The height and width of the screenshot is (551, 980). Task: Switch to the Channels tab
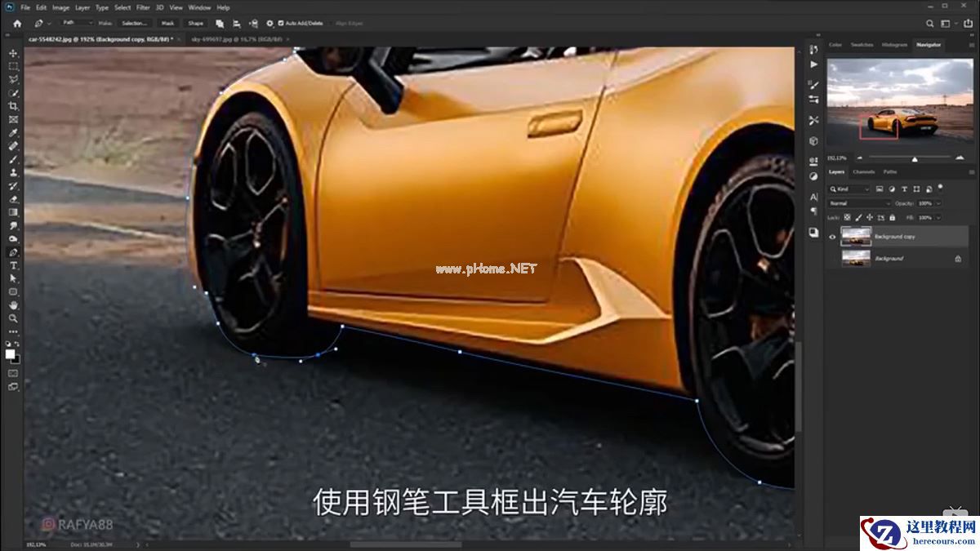(864, 171)
